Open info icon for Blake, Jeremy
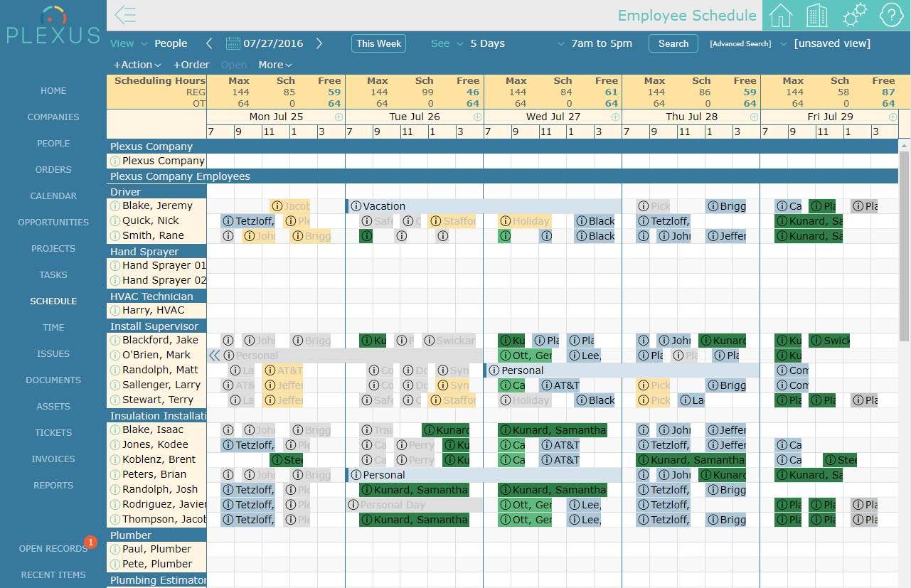911x588 pixels. 115,205
